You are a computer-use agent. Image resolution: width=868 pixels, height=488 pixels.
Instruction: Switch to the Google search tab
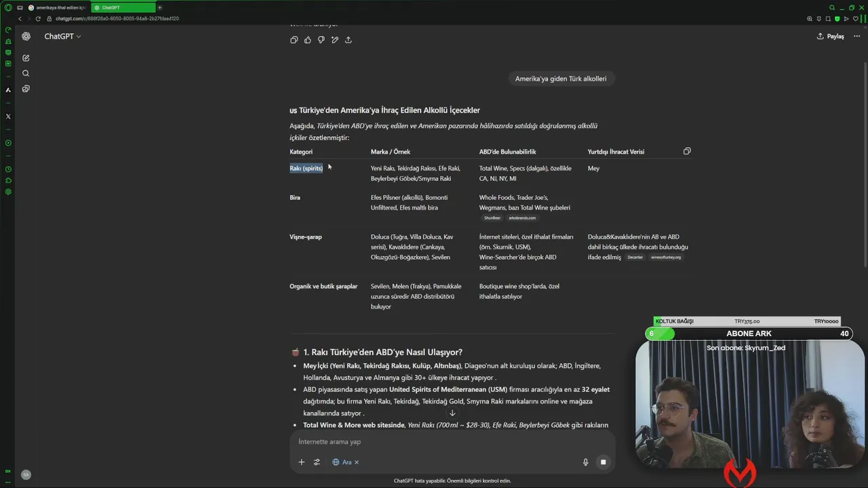tap(58, 7)
